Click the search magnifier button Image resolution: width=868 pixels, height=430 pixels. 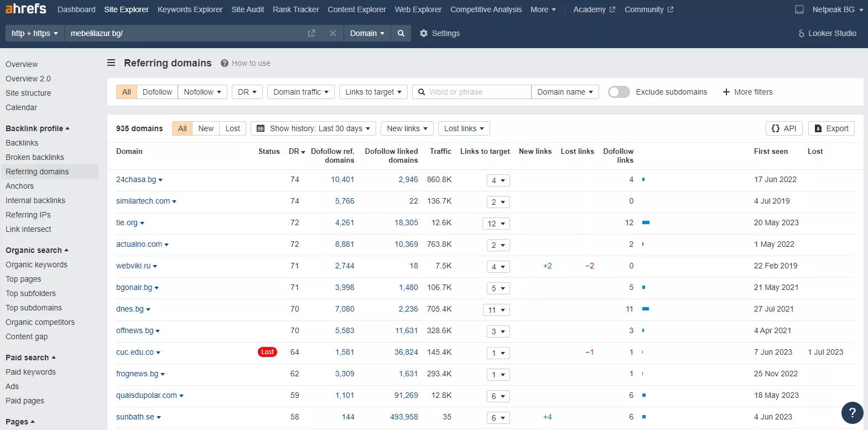tap(401, 33)
